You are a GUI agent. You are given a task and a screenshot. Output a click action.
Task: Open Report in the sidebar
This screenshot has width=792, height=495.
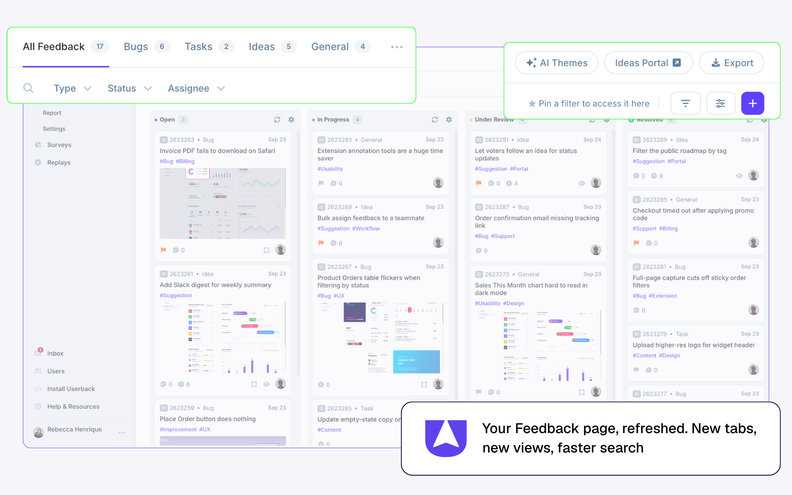pos(52,113)
